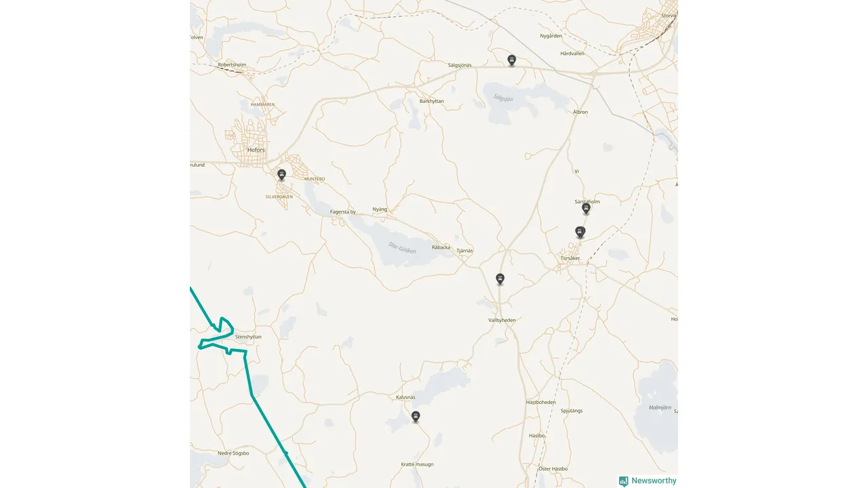Click the Stor-Gösken lake label
This screenshot has height=488, width=868.
point(402,247)
